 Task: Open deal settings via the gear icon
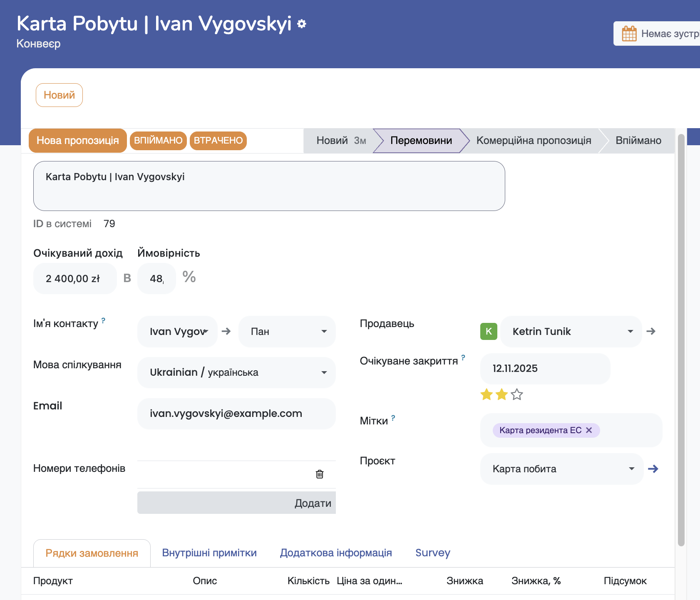[301, 24]
